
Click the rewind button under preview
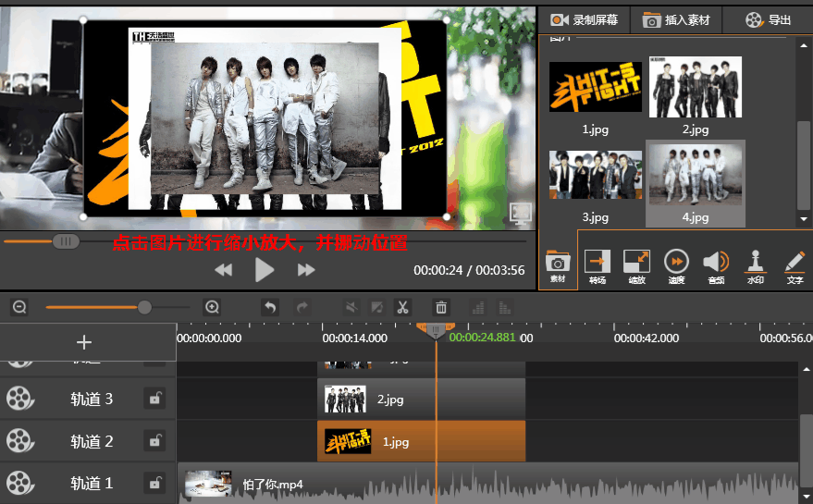click(x=224, y=270)
